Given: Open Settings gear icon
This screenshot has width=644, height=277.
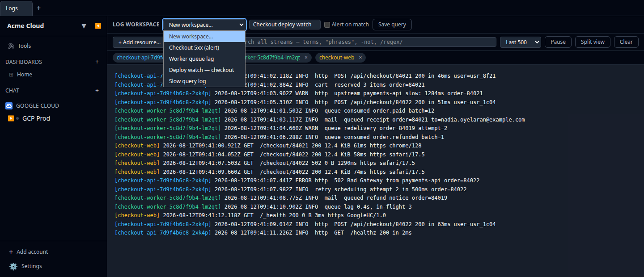Looking at the screenshot, I should (x=13, y=266).
